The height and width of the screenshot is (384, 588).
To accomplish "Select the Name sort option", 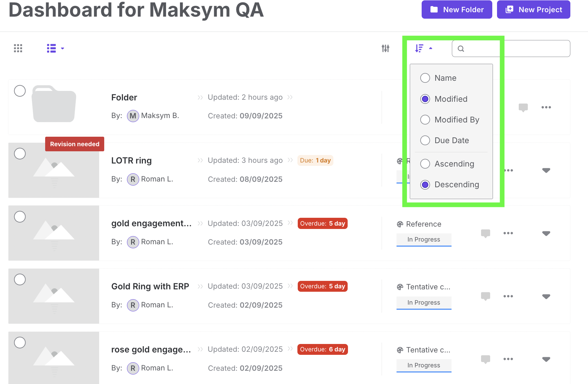I will 425,78.
